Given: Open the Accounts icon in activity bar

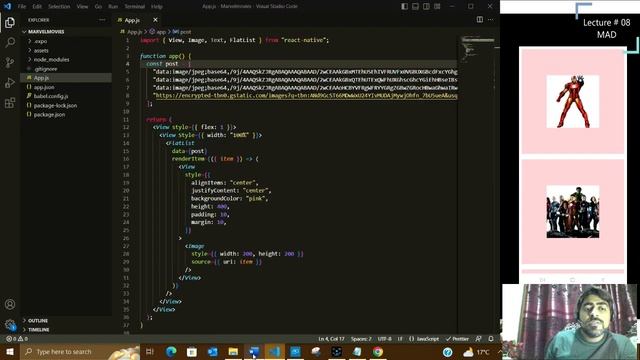Looking at the screenshot, I should pos(10,304).
